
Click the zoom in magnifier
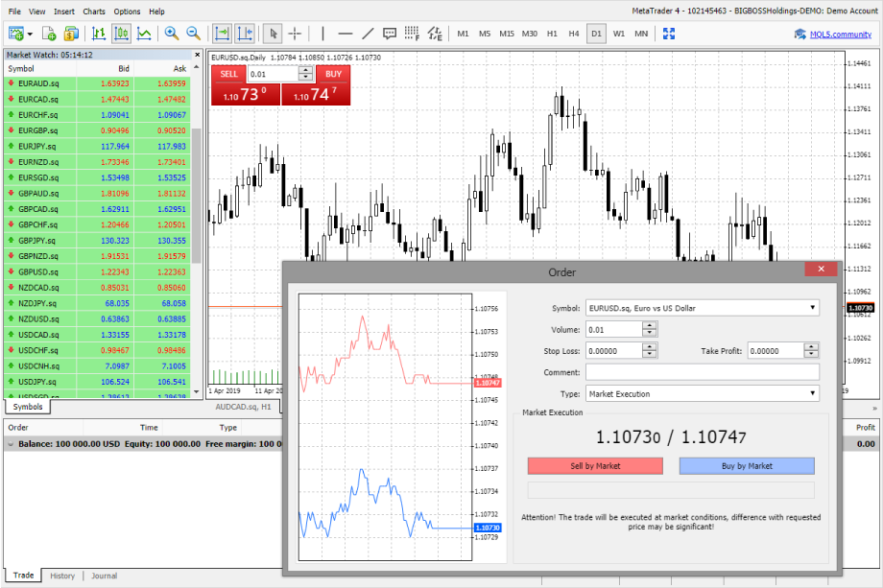[x=172, y=34]
